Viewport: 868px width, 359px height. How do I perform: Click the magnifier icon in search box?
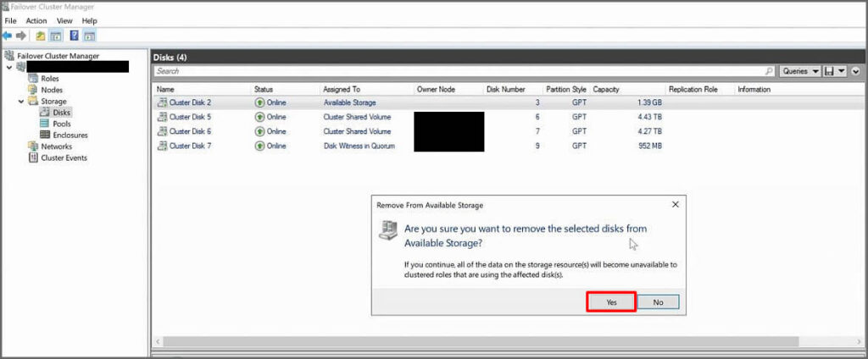[769, 71]
